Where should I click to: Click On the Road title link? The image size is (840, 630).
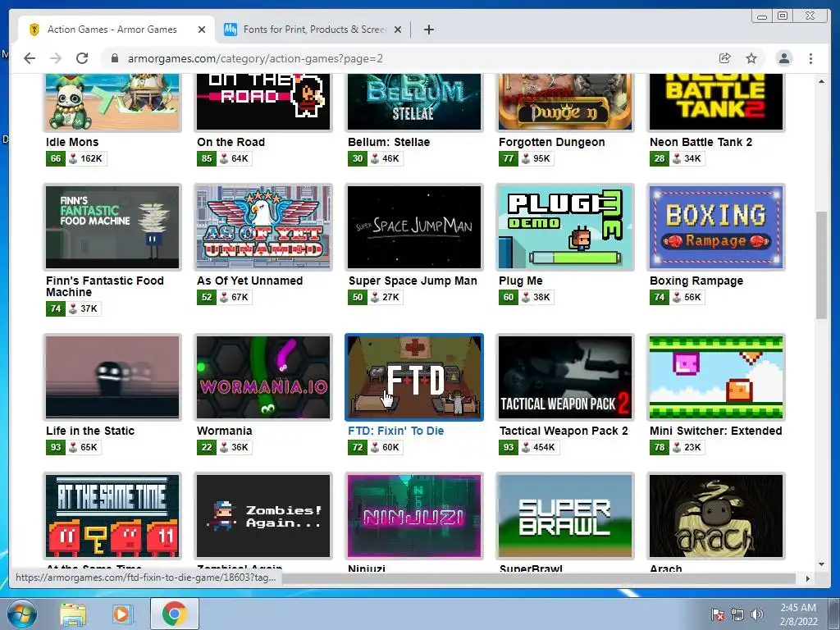point(231,142)
